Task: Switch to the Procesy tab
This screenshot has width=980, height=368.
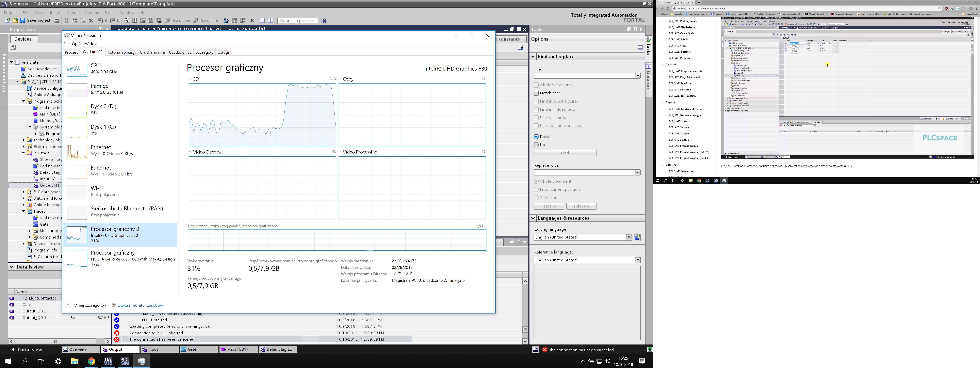Action: tap(71, 52)
